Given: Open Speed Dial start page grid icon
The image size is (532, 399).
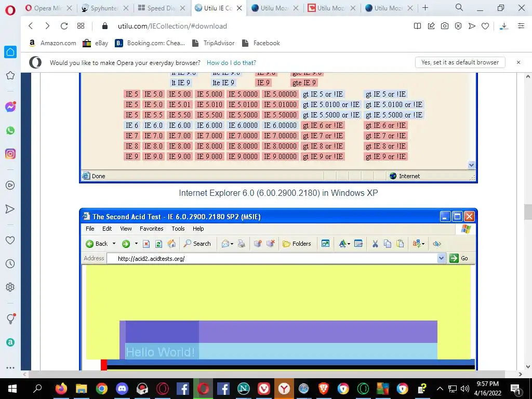Looking at the screenshot, I should pyautogui.click(x=81, y=26).
